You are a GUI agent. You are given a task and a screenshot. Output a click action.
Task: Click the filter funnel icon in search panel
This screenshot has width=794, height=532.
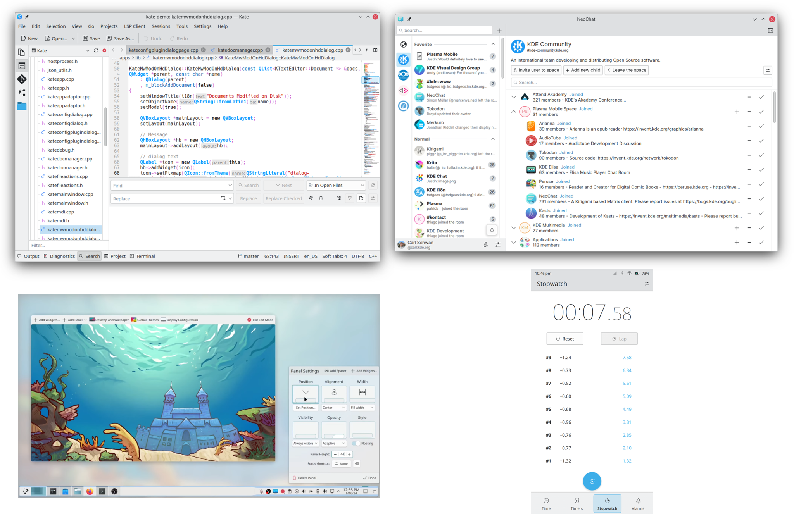point(350,198)
